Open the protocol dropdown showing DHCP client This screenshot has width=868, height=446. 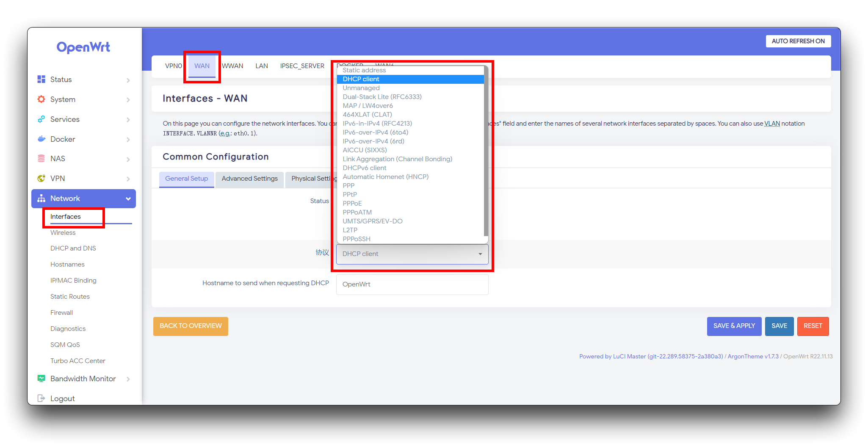[412, 254]
